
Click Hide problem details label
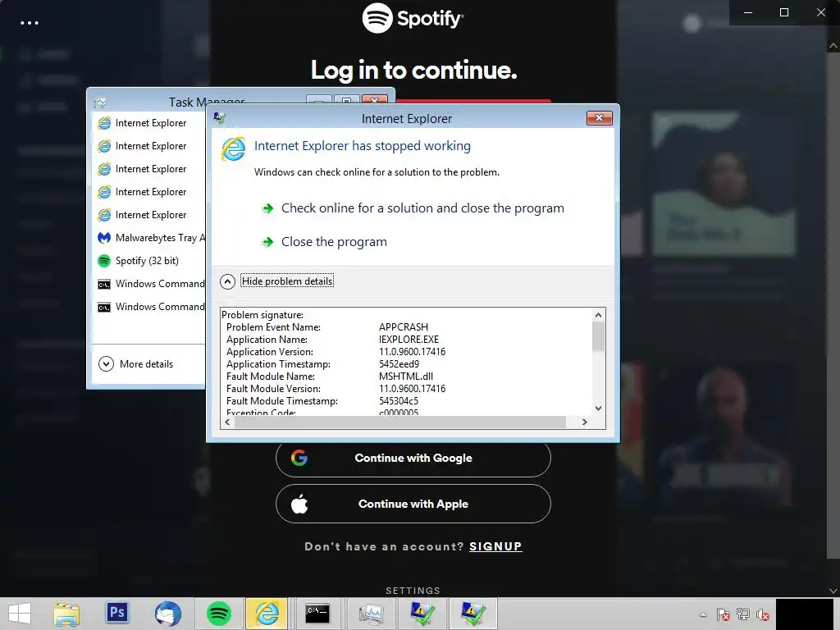pos(287,281)
